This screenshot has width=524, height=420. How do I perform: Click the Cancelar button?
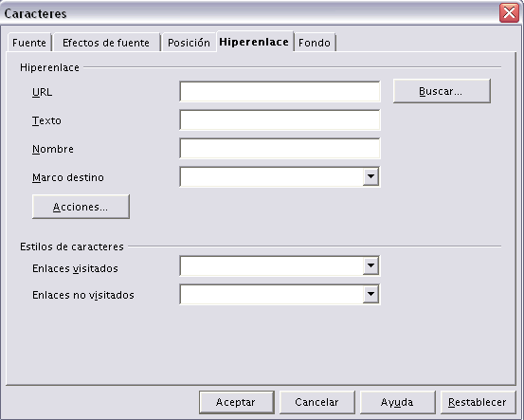(x=316, y=402)
